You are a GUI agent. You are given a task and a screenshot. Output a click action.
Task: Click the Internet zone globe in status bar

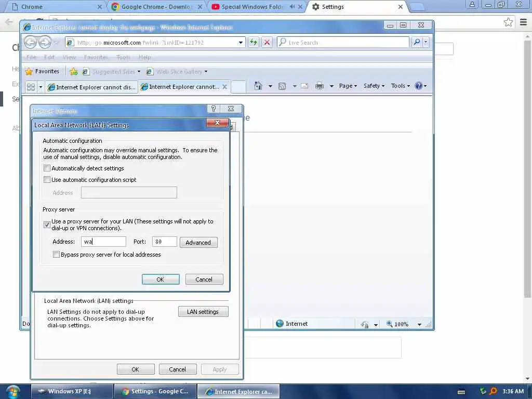(x=280, y=324)
